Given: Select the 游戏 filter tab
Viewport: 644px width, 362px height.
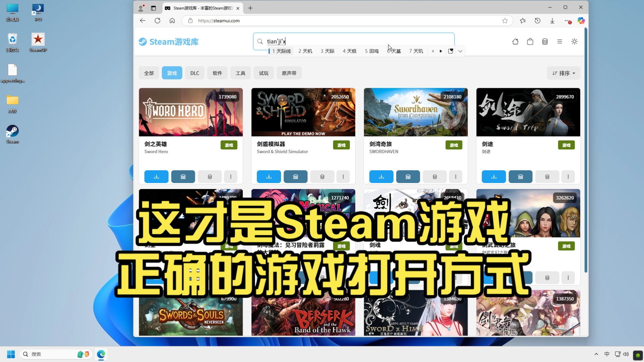Looking at the screenshot, I should coord(172,73).
